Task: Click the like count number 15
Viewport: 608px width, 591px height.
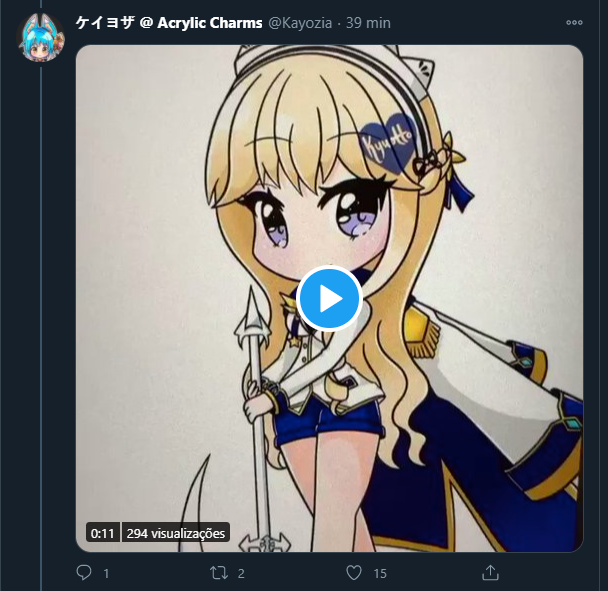Action: tap(380, 574)
